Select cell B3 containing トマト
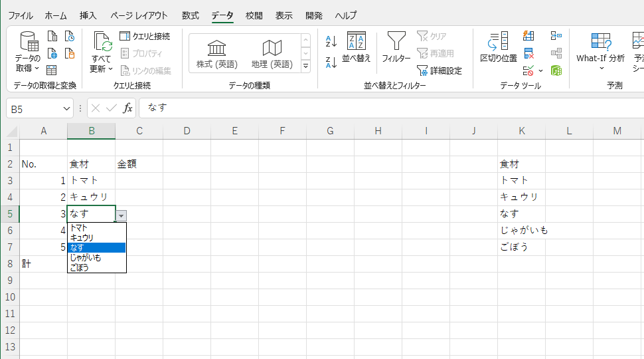This screenshot has width=644, height=359. (91, 181)
